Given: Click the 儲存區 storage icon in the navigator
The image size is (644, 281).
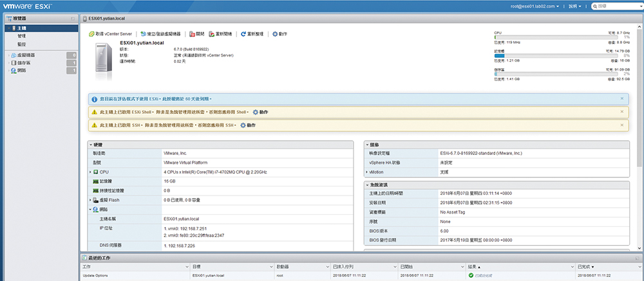Looking at the screenshot, I should [14, 63].
